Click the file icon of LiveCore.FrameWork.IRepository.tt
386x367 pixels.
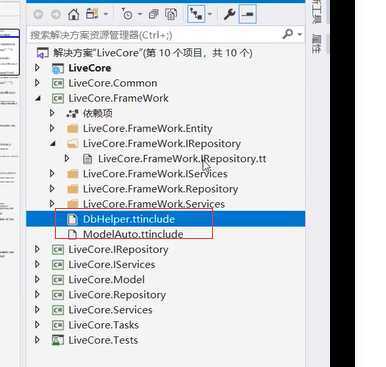pos(87,159)
